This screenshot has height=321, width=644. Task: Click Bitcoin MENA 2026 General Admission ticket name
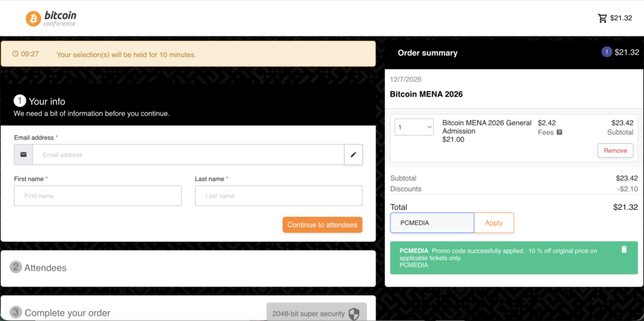point(487,127)
